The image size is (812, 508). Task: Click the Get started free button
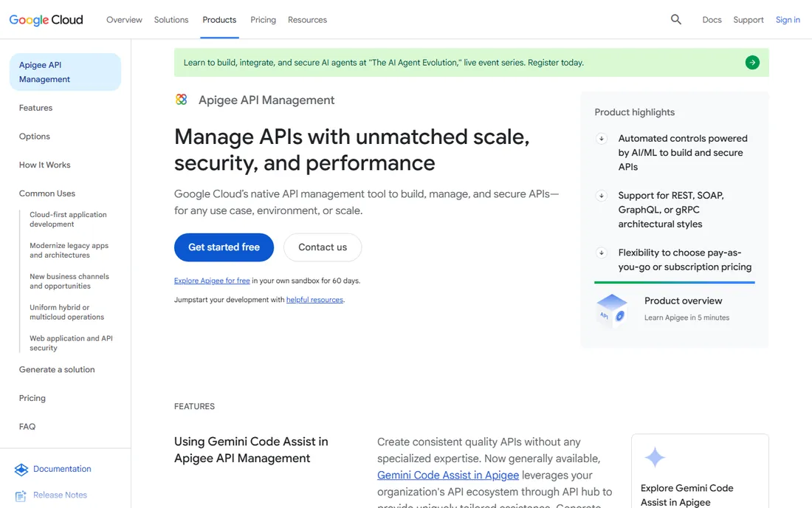[224, 247]
